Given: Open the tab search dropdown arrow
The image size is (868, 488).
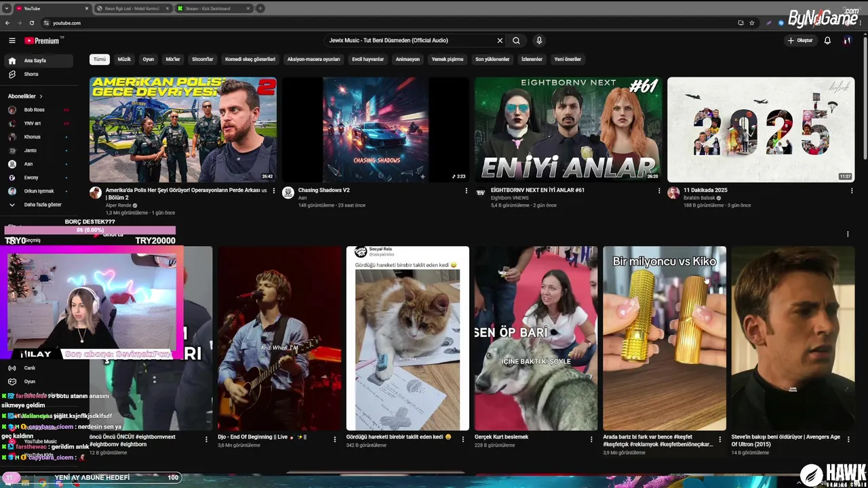Looking at the screenshot, I should (7, 9).
